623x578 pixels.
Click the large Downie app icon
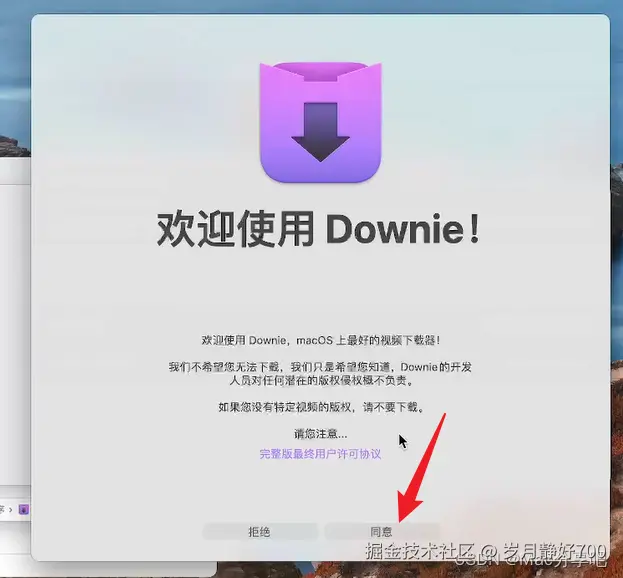point(321,122)
